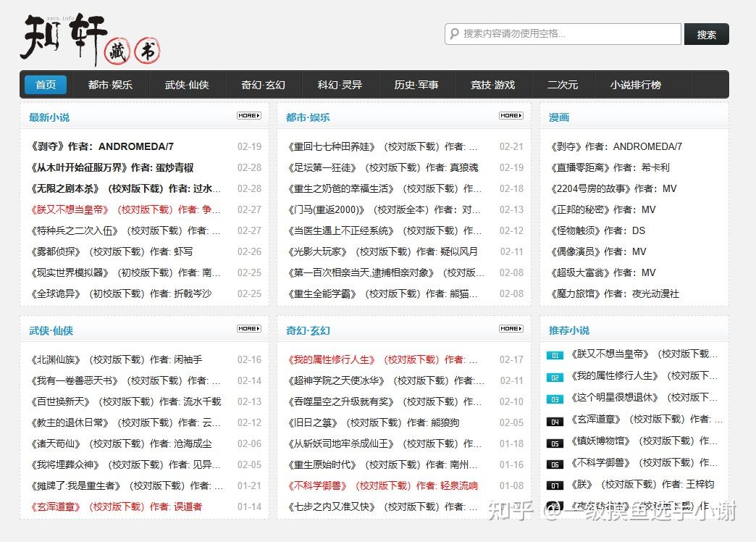
Task: Click rank badge 01 in 推荐小说
Action: (555, 355)
